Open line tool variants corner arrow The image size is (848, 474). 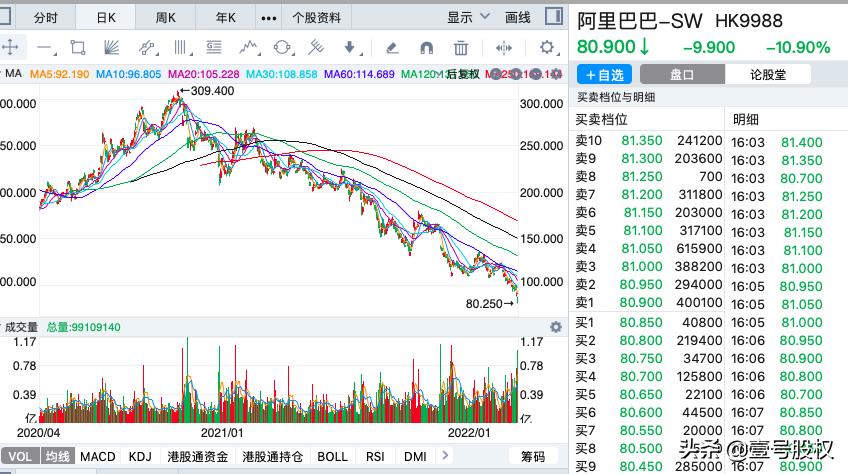point(55,54)
